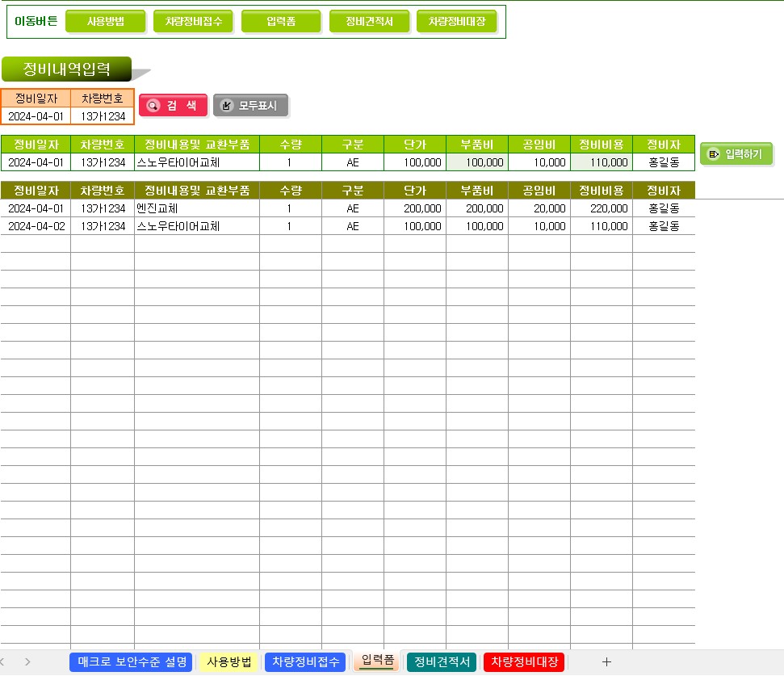Open 정비견적서 from top navigation buttons
The image size is (784, 676).
(369, 22)
